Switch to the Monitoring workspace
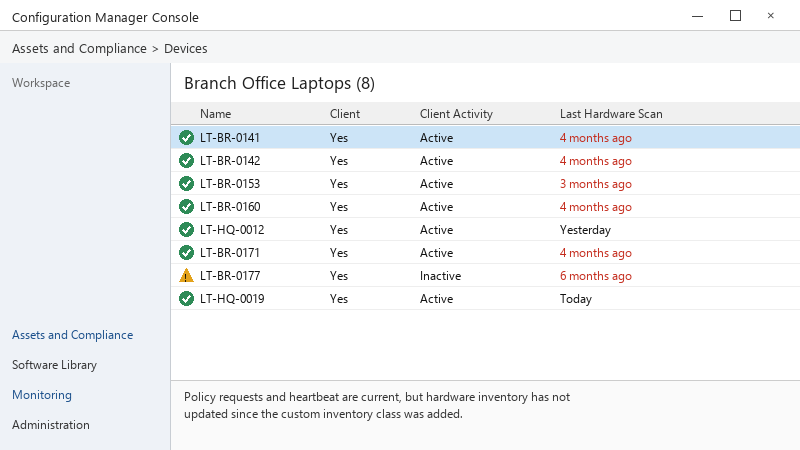 point(42,395)
